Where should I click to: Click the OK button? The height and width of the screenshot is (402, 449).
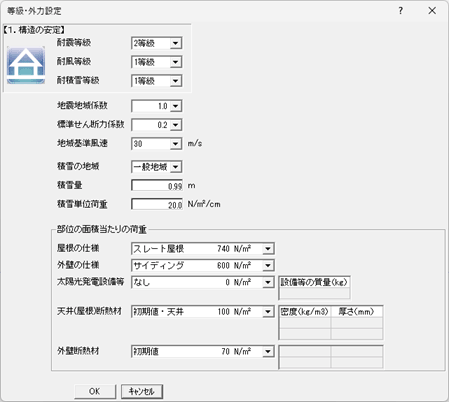point(95,391)
